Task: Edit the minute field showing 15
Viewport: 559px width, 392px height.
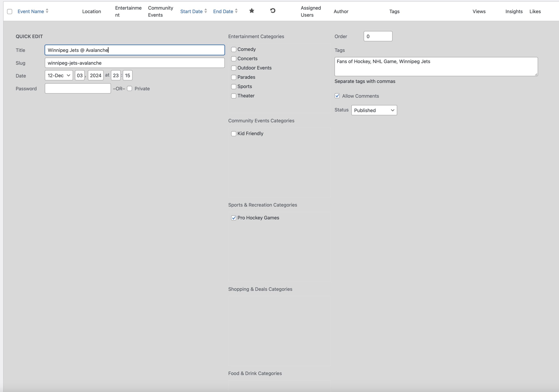Action: (128, 76)
